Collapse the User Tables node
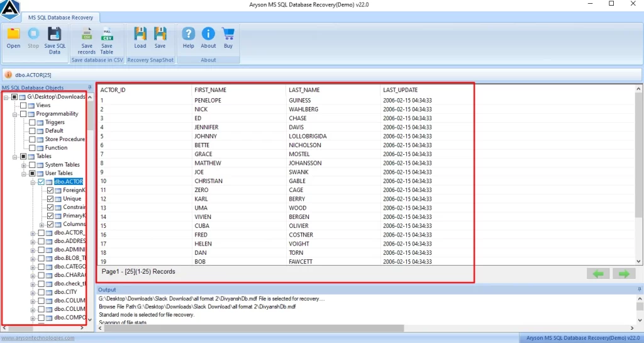 (x=24, y=174)
